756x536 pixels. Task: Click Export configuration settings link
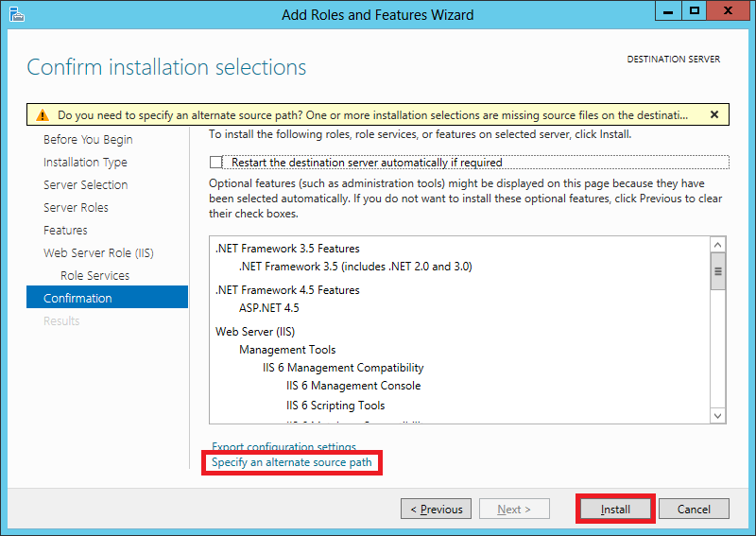pyautogui.click(x=283, y=446)
